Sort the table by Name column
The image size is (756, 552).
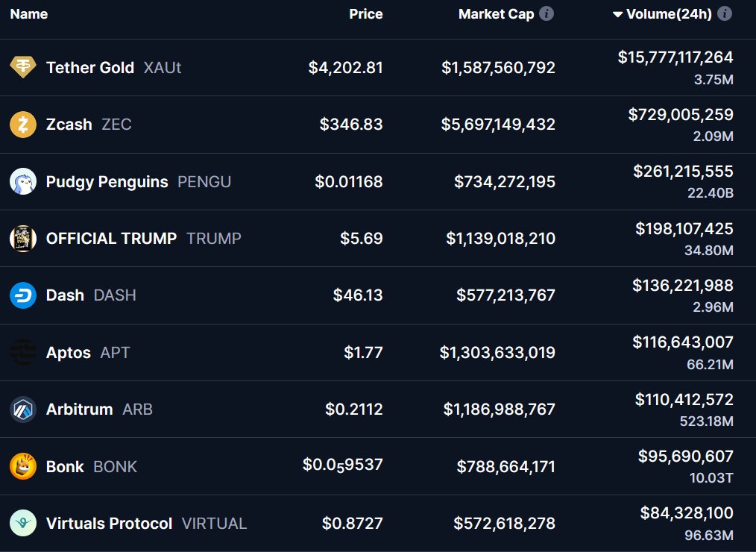click(29, 14)
